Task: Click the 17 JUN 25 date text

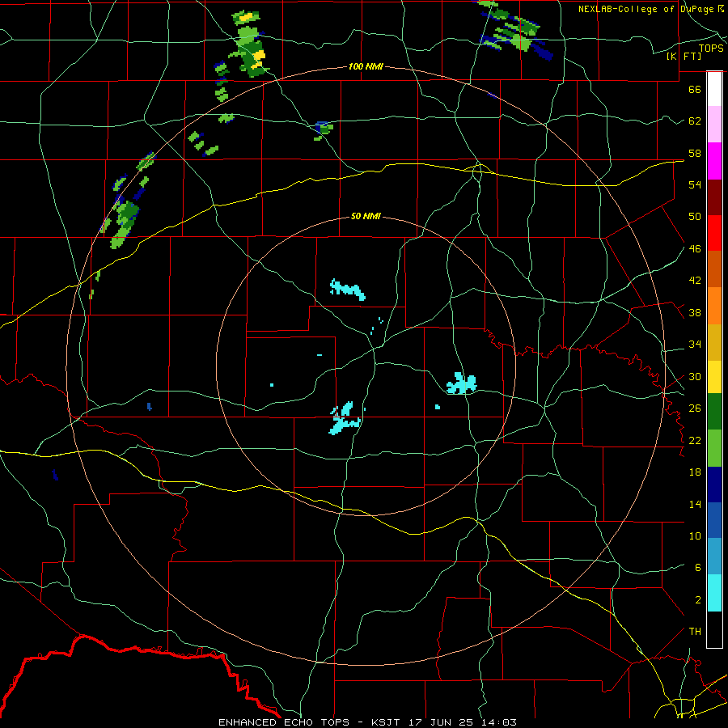Action: click(442, 722)
